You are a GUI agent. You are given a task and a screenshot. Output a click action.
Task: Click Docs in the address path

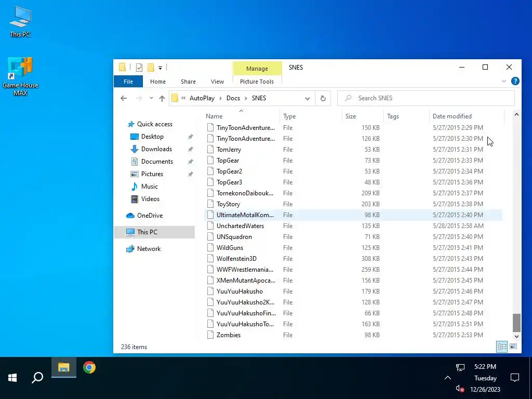point(233,98)
